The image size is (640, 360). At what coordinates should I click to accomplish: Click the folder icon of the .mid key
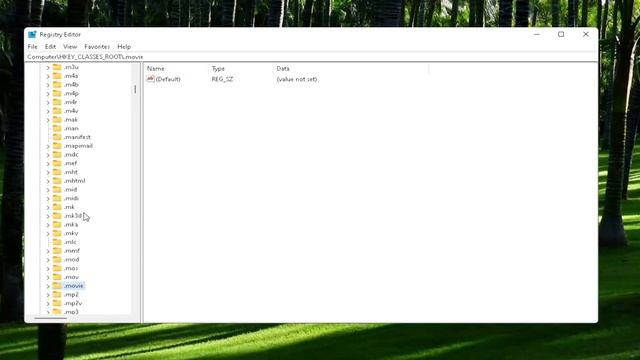click(x=57, y=189)
